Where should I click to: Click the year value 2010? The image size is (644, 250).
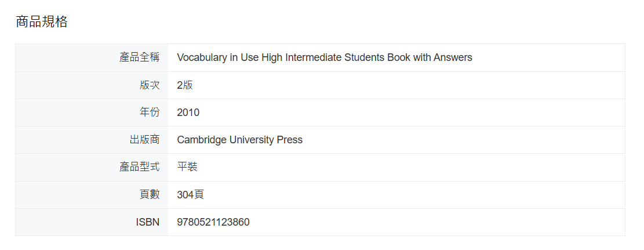(x=188, y=113)
